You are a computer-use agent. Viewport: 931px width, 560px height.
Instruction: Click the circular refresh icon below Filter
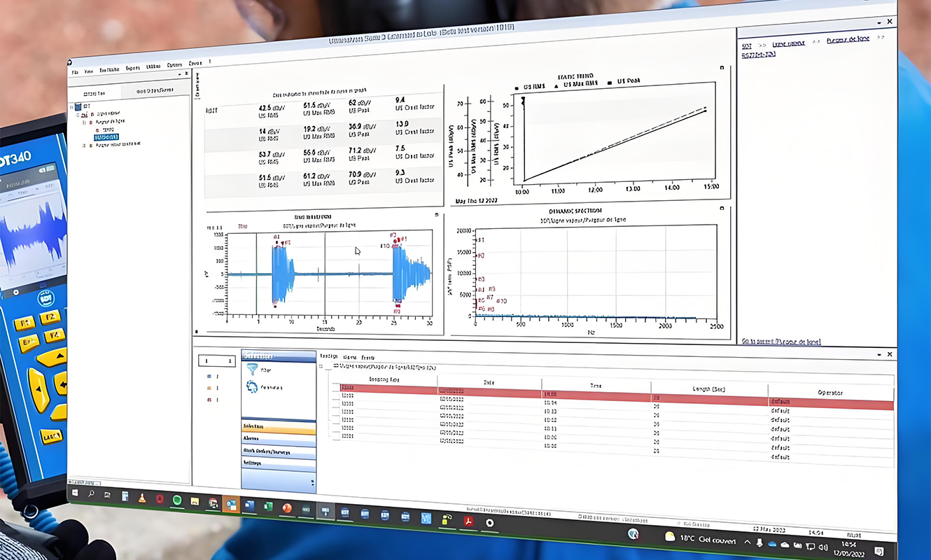252,386
